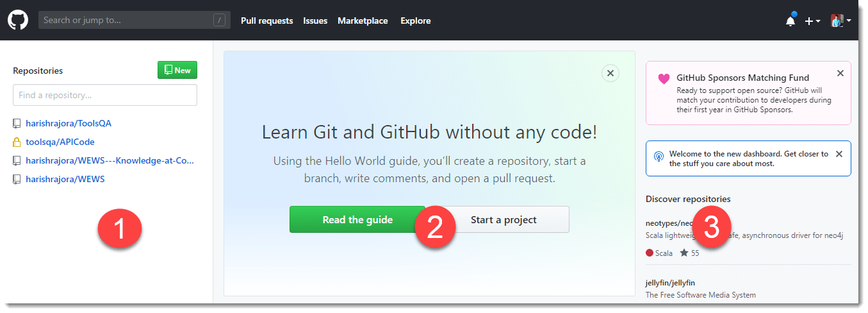This screenshot has height=313, width=868.
Task: Click the slash shortcut icon in search
Action: 220,21
